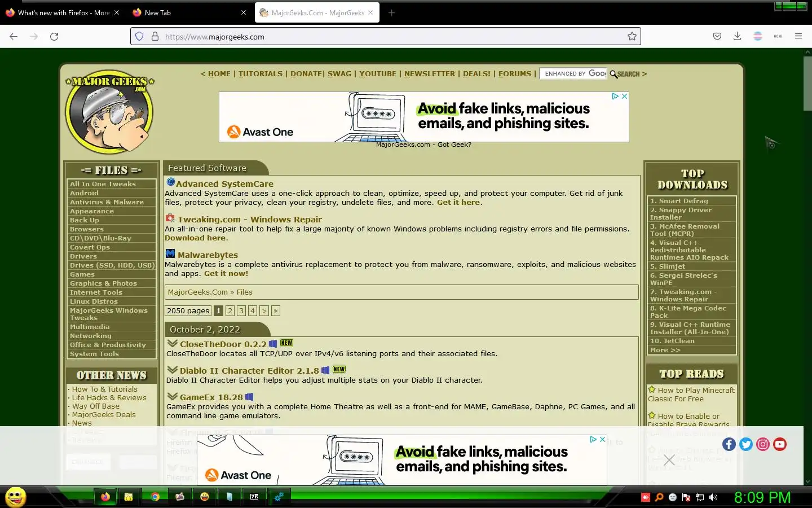The image size is (812, 508).
Task: Click the padlock site security icon
Action: point(155,36)
